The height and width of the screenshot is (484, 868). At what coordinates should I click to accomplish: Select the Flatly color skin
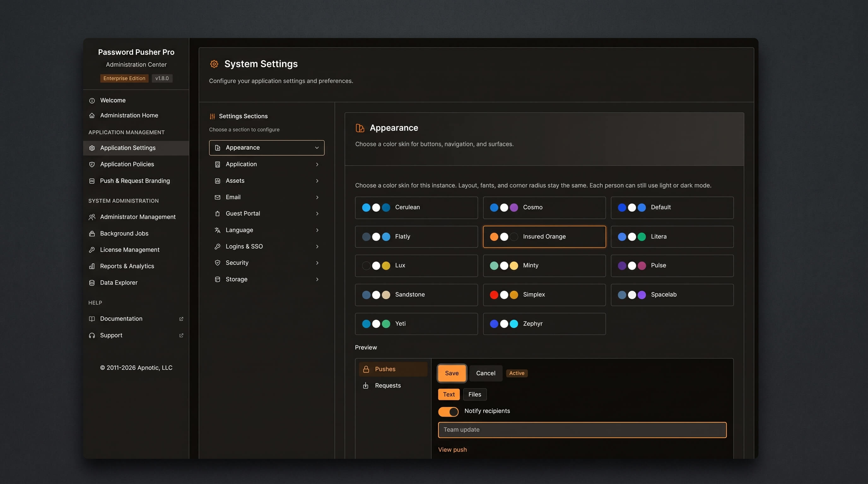point(416,237)
